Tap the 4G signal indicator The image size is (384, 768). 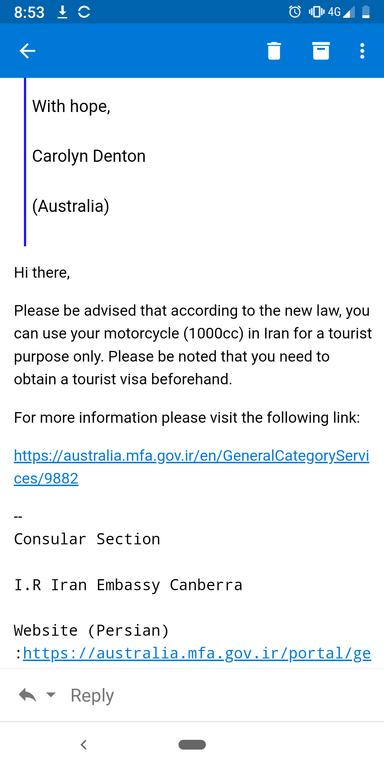341,12
